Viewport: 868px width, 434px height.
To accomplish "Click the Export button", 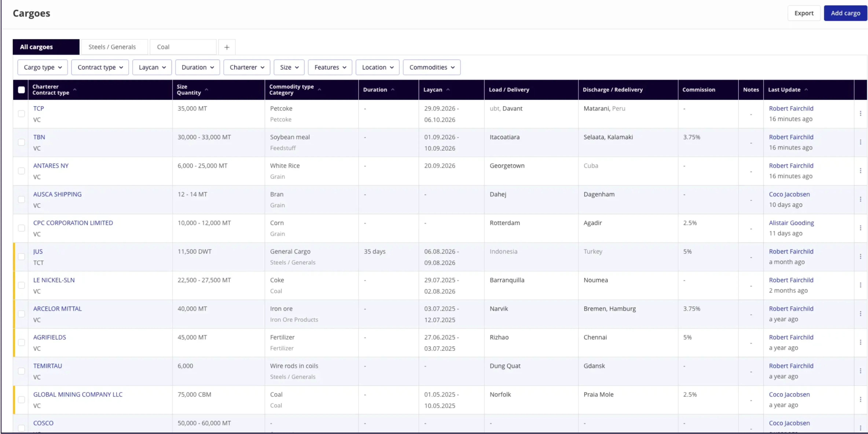I will pyautogui.click(x=804, y=13).
